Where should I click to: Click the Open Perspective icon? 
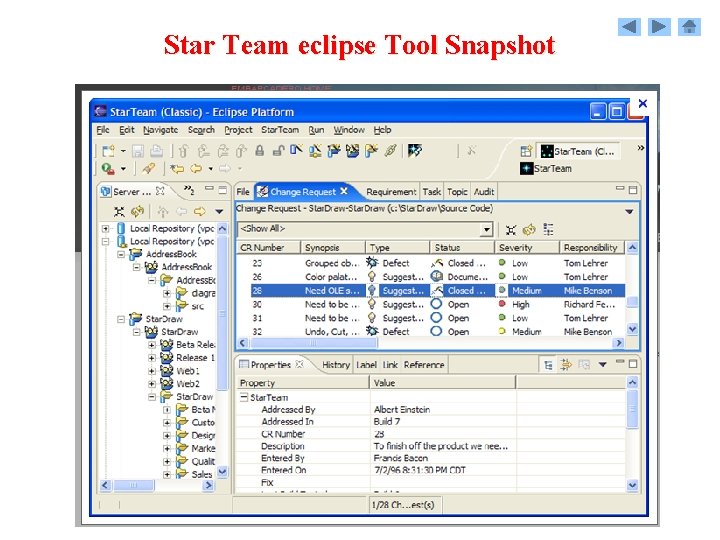click(526, 151)
